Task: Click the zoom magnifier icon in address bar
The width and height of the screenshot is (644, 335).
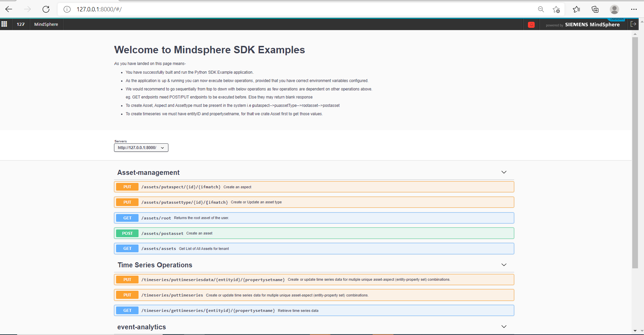Action: 541,9
